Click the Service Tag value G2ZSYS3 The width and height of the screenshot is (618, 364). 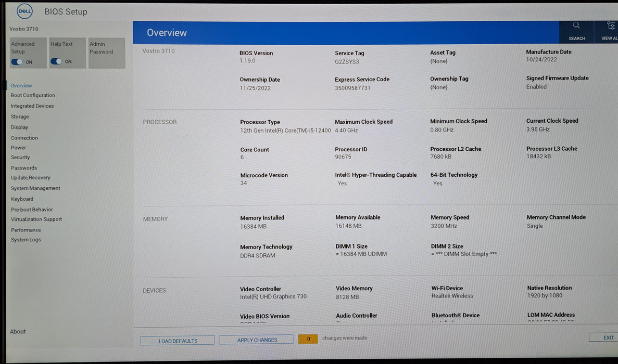click(347, 62)
